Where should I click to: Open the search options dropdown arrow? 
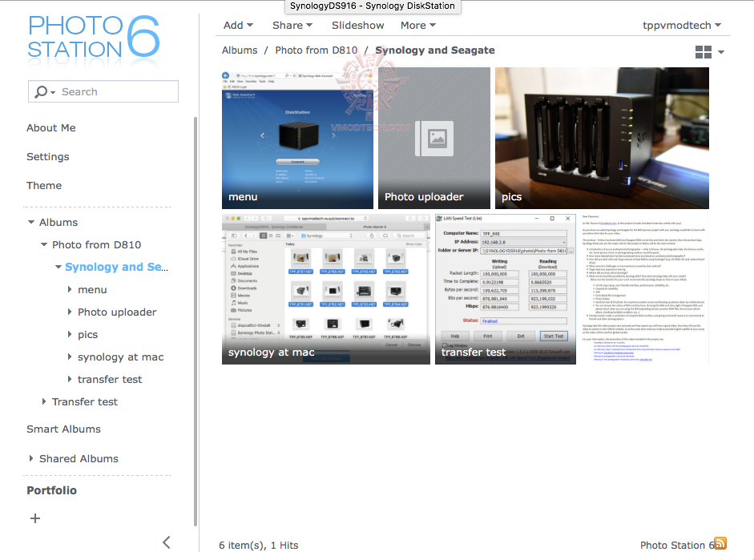pos(53,92)
